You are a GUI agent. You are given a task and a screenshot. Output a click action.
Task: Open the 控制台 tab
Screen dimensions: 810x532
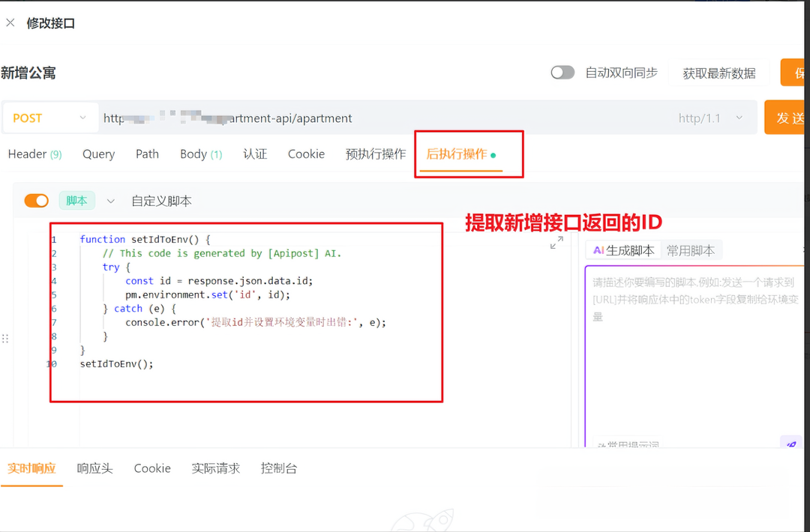279,468
